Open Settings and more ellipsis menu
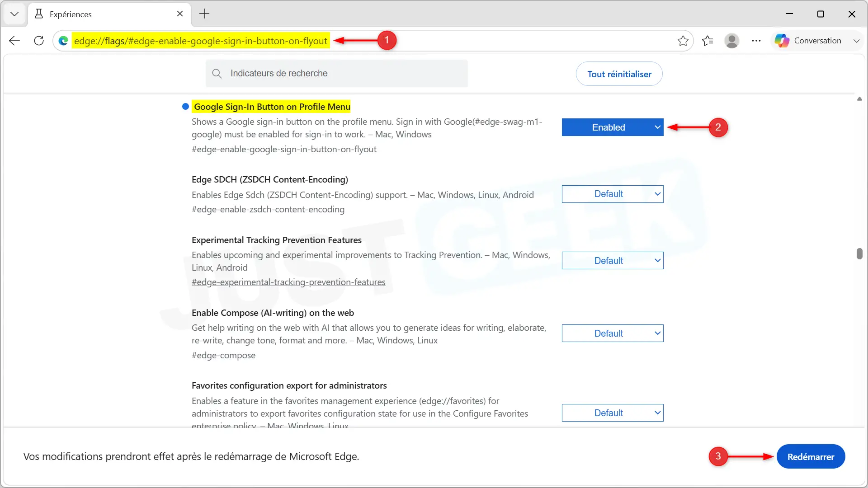This screenshot has width=868, height=488. click(x=756, y=41)
